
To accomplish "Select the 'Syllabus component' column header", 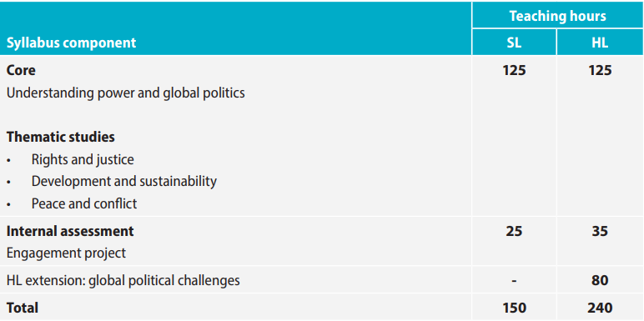I will pyautogui.click(x=71, y=43).
